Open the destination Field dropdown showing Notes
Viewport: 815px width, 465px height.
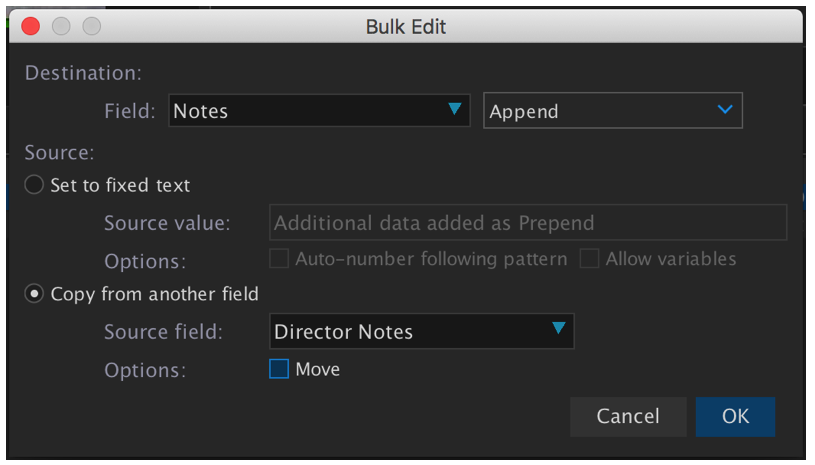click(x=310, y=111)
